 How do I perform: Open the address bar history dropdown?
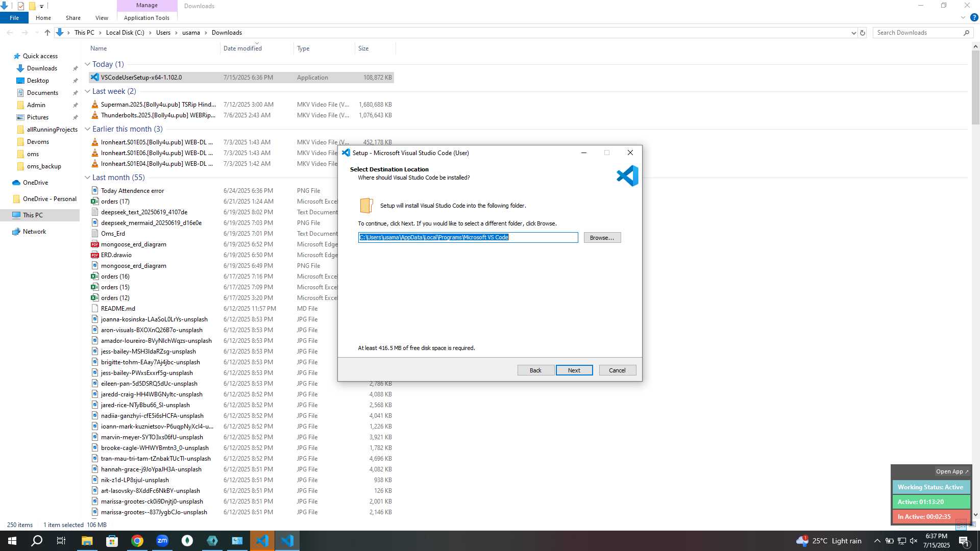pyautogui.click(x=853, y=33)
